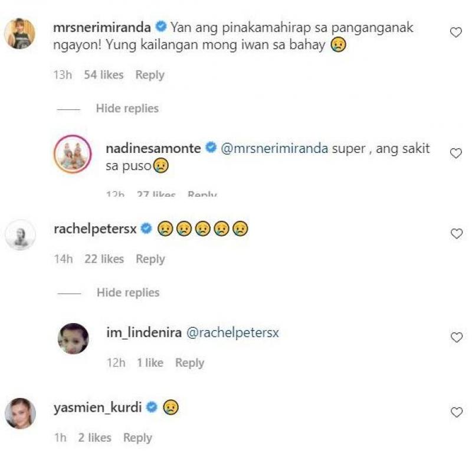Open nadinesamonte story avatar
The height and width of the screenshot is (476, 472).
point(73,154)
